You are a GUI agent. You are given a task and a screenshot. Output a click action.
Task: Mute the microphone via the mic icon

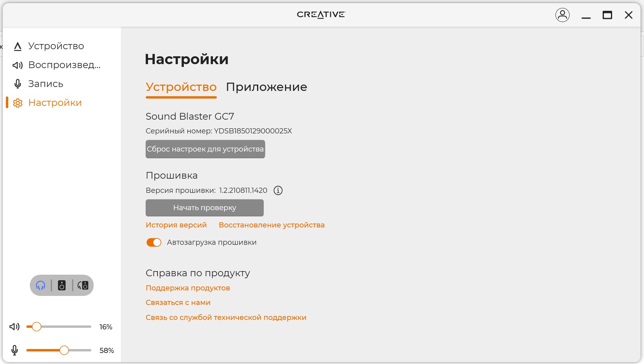15,350
